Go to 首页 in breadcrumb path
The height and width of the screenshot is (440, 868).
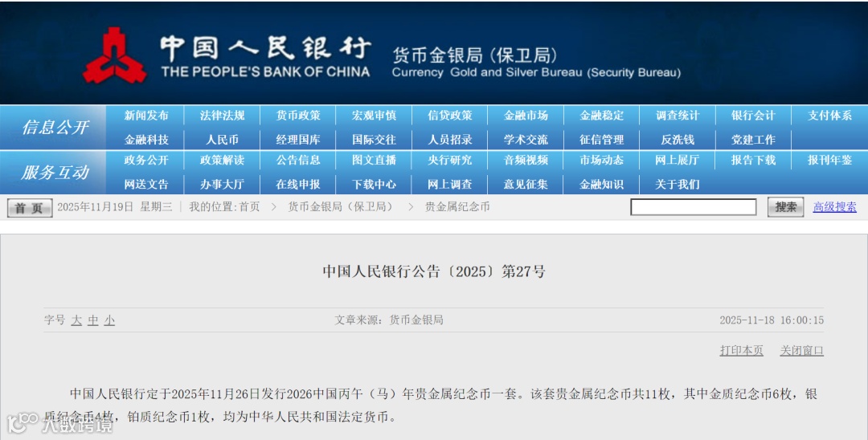(x=249, y=206)
